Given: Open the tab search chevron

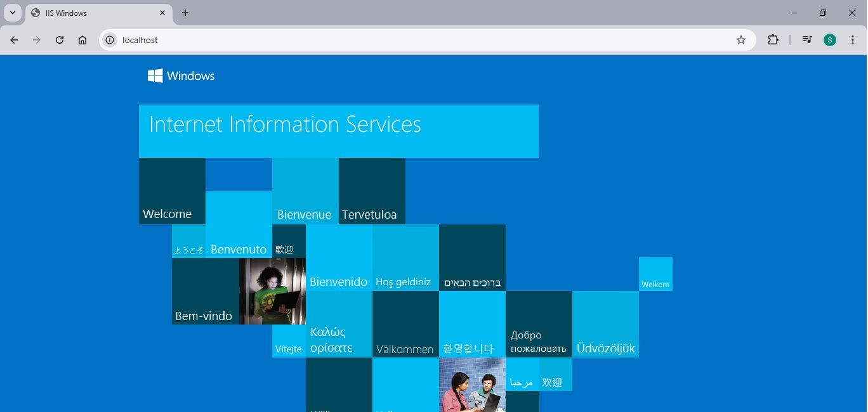Looking at the screenshot, I should [x=12, y=13].
